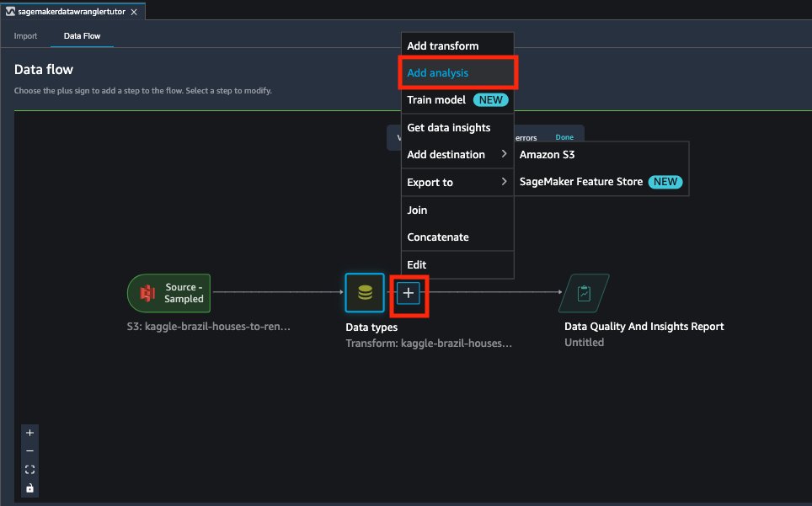Select the Data types database node icon
The height and width of the screenshot is (506, 812).
pyautogui.click(x=365, y=292)
